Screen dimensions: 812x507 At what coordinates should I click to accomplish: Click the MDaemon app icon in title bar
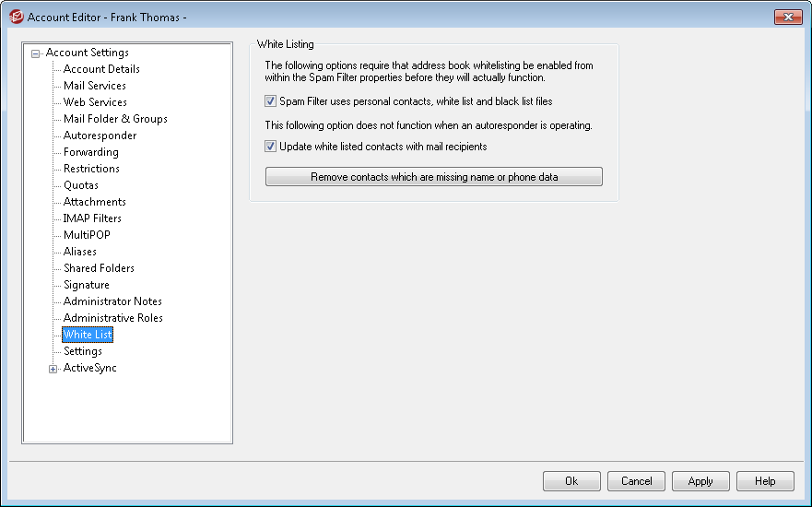tap(16, 17)
